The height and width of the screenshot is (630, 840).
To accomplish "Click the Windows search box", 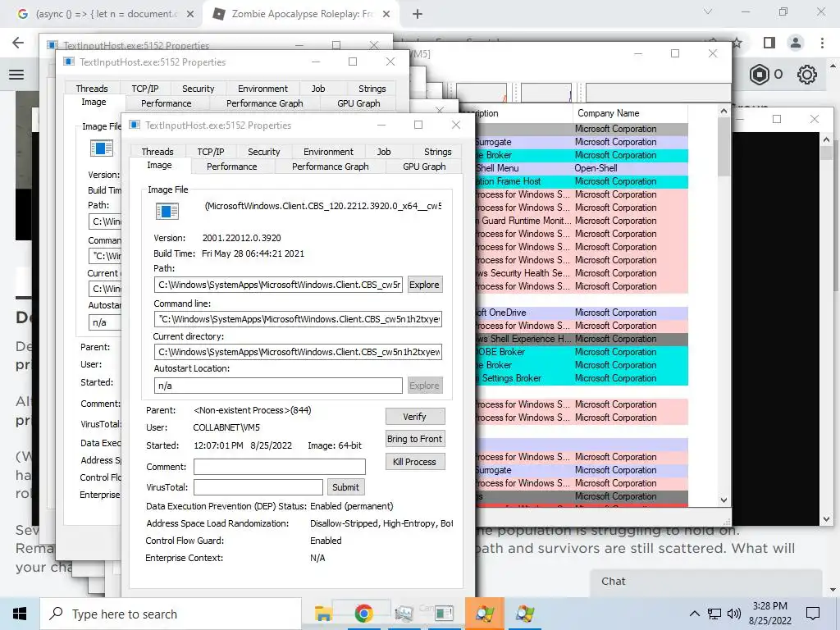I will point(171,614).
